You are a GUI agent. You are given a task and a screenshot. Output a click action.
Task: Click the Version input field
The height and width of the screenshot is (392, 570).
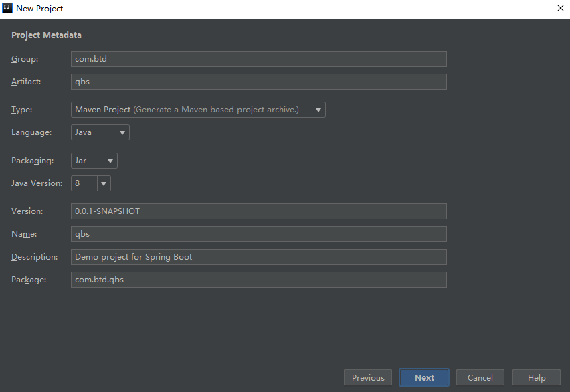258,211
